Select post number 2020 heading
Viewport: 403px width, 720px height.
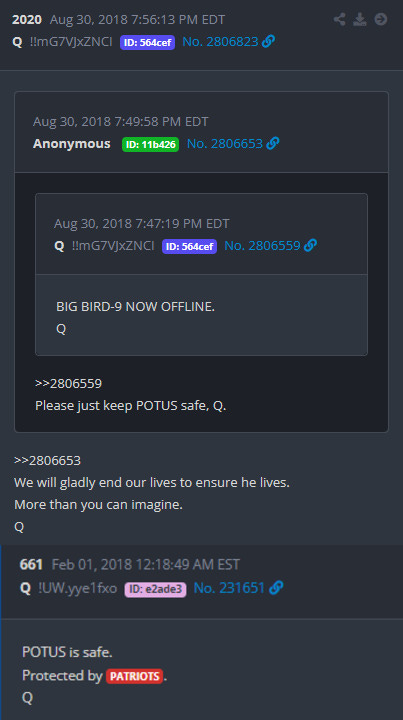(x=27, y=20)
